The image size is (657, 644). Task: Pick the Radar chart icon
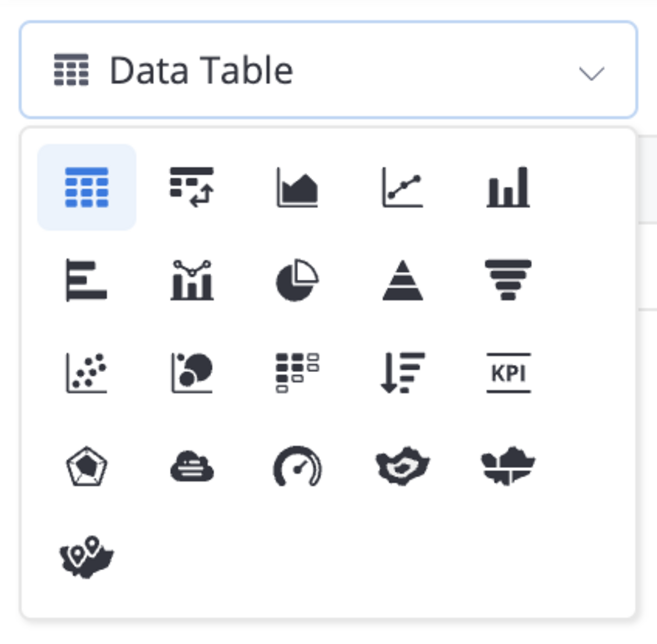pos(86,466)
